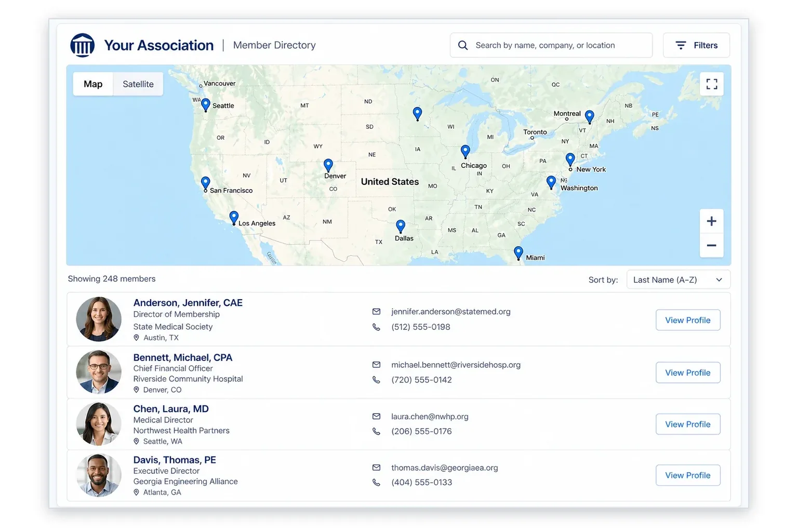Click Jennifer Anderson's profile photo
This screenshot has width=798, height=532.
coord(99,319)
